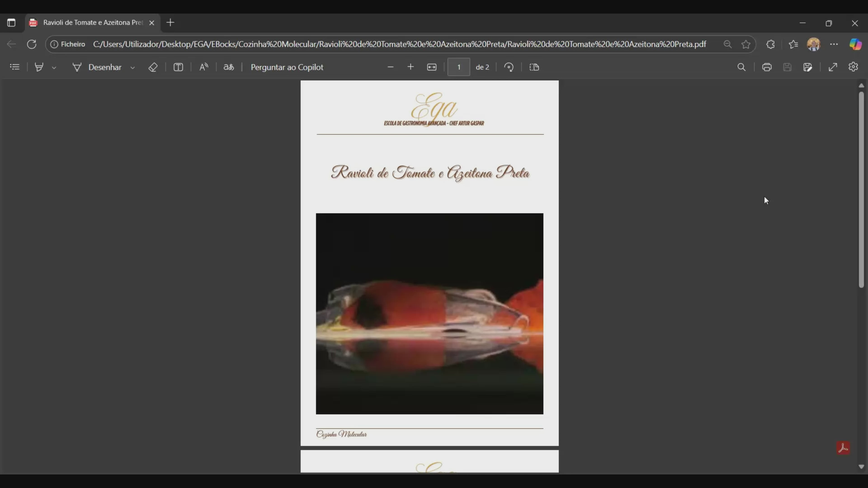Screen dimensions: 868x488
Task: Open the table of contents sidebar
Action: (14, 67)
